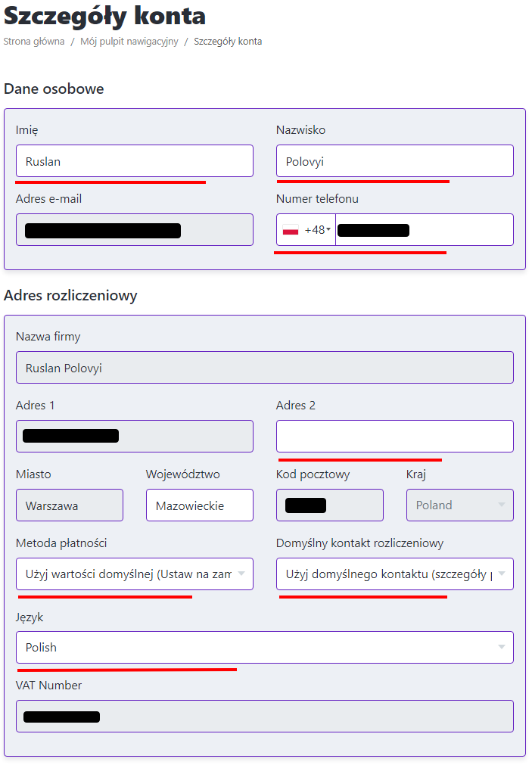Focus the empty Adres 2 field
This screenshot has width=532, height=765.
coord(394,436)
